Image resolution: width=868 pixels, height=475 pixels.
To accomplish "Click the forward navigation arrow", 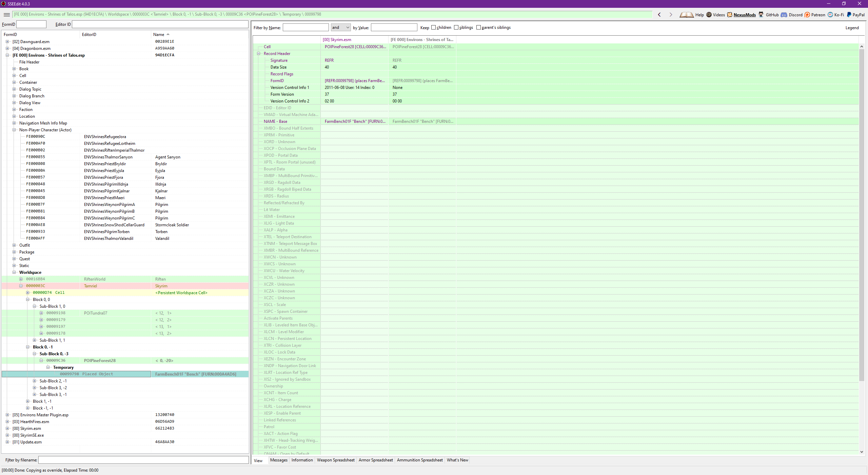I will pyautogui.click(x=670, y=15).
